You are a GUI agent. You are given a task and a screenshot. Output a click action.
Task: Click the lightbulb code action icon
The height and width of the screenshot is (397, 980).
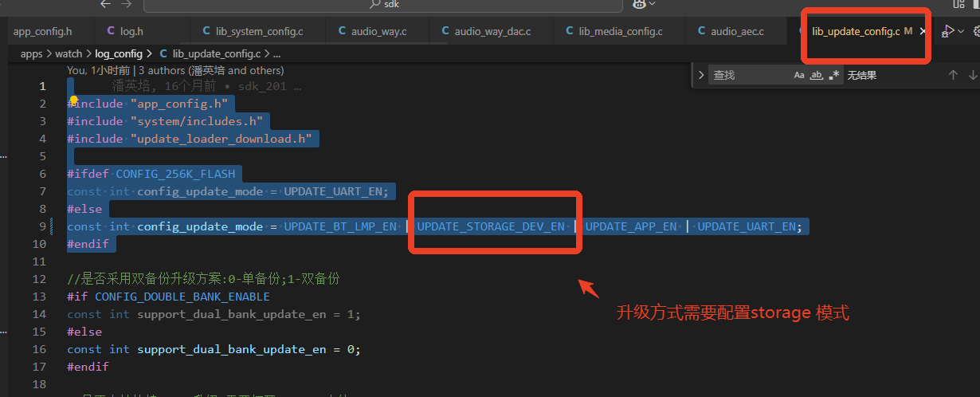73,101
